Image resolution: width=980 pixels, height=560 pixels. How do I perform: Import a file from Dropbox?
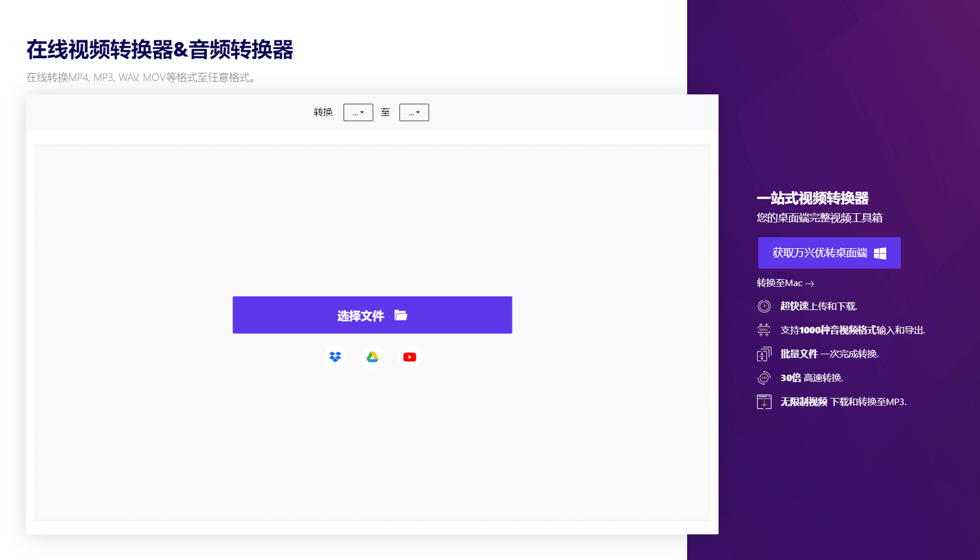click(x=335, y=356)
